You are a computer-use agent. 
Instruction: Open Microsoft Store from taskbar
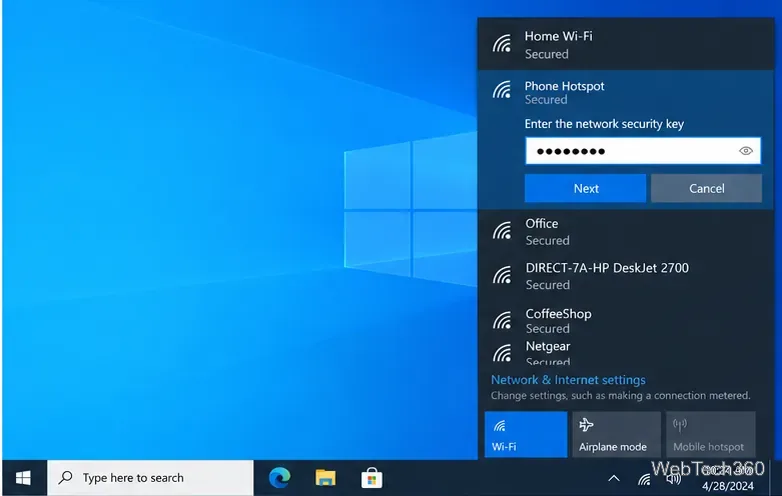pyautogui.click(x=372, y=478)
